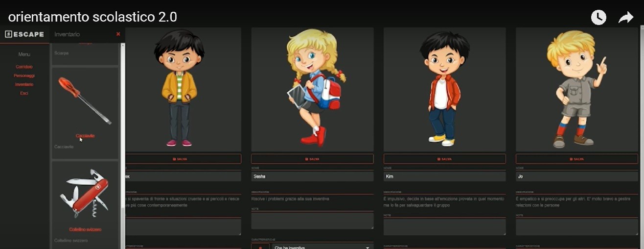Click the Watch Later clock icon
The image size is (644, 249).
598,18
